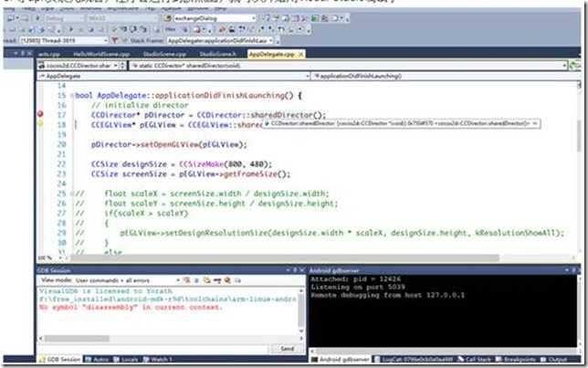This screenshot has height=368, width=588.
Task: Close the AppDelegate.cpp tab
Action: (x=300, y=55)
